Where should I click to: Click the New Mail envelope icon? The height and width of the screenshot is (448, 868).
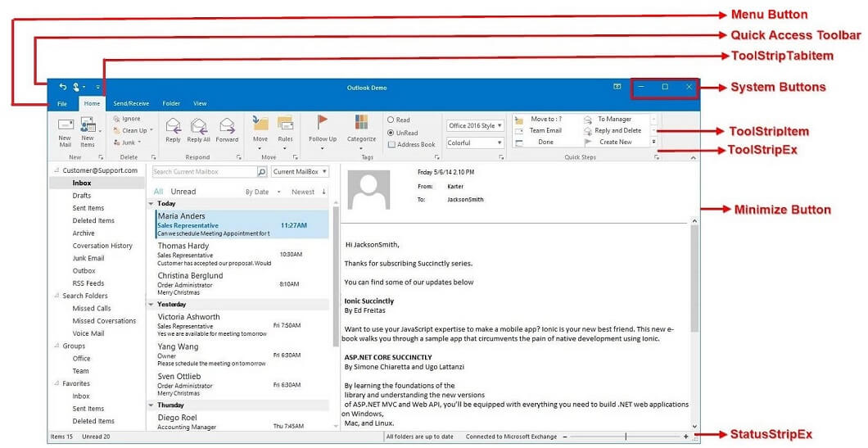(66, 124)
